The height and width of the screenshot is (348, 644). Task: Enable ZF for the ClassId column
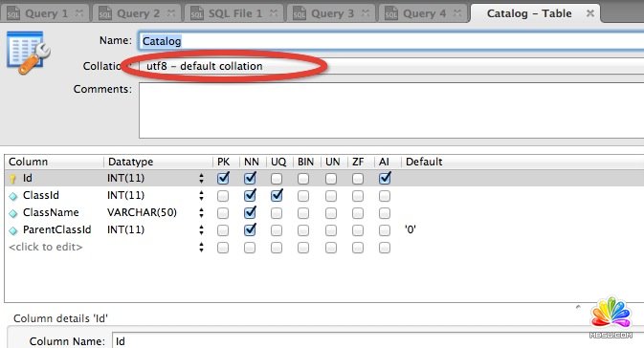click(358, 196)
